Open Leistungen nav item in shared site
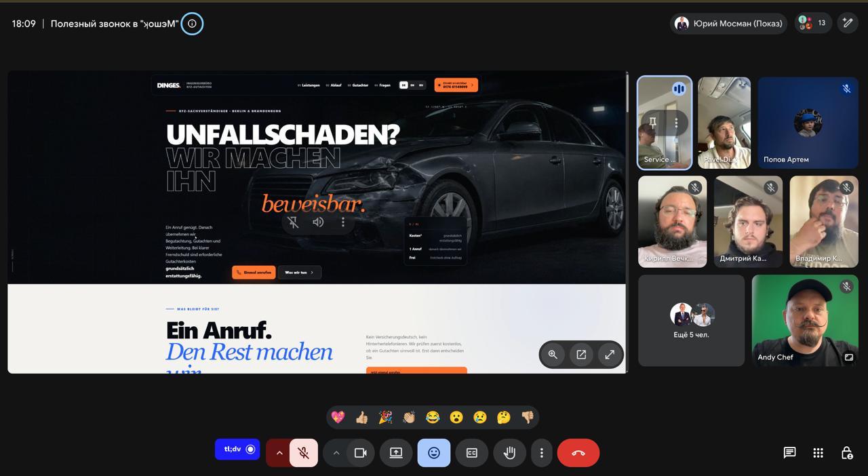 pos(309,85)
